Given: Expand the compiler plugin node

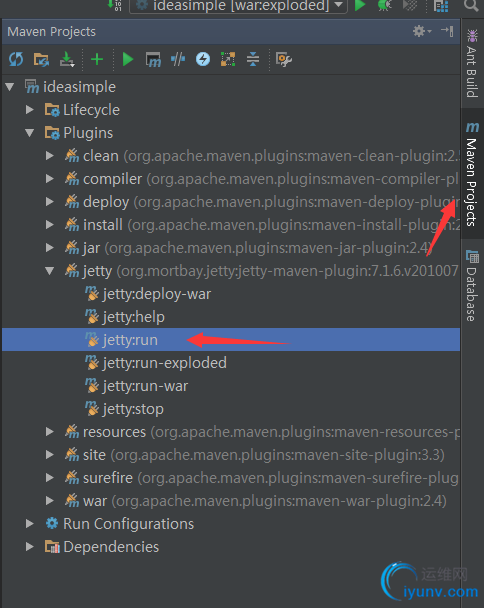Looking at the screenshot, I should [50, 179].
